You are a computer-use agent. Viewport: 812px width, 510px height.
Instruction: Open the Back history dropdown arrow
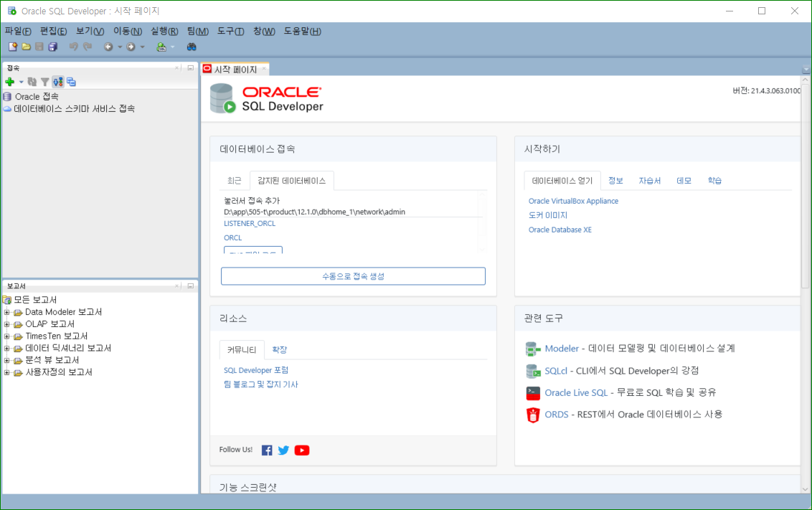(x=120, y=47)
